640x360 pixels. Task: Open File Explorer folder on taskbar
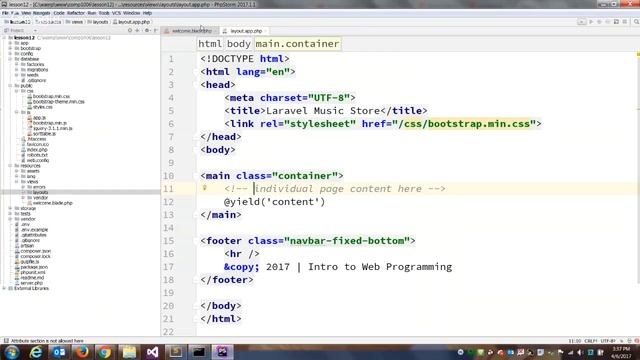point(129,352)
